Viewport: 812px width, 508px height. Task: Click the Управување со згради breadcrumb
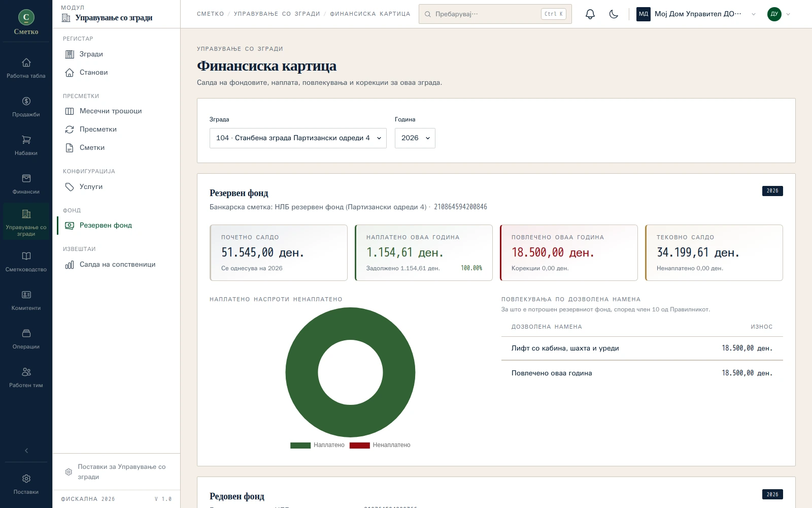tap(277, 14)
